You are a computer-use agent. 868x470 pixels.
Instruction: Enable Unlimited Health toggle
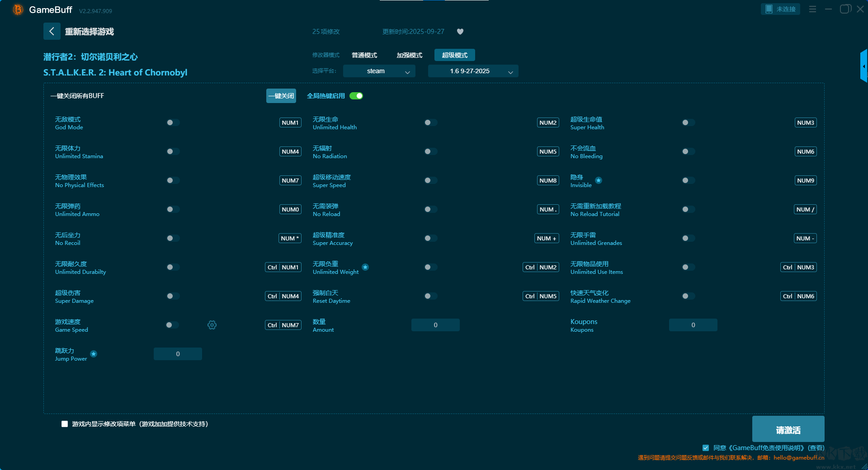430,122
